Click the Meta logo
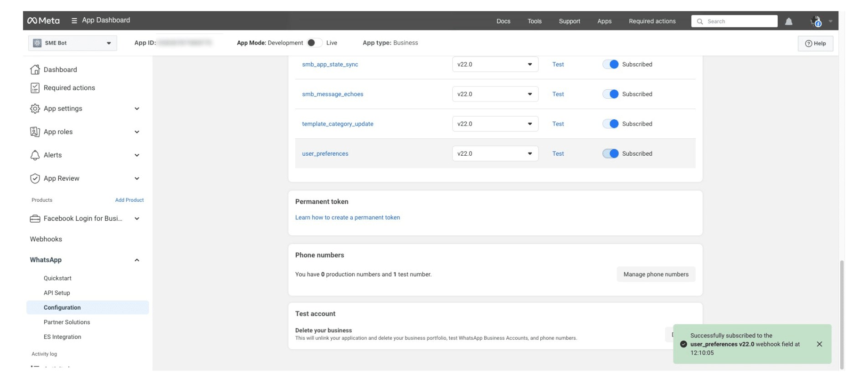 (43, 20)
